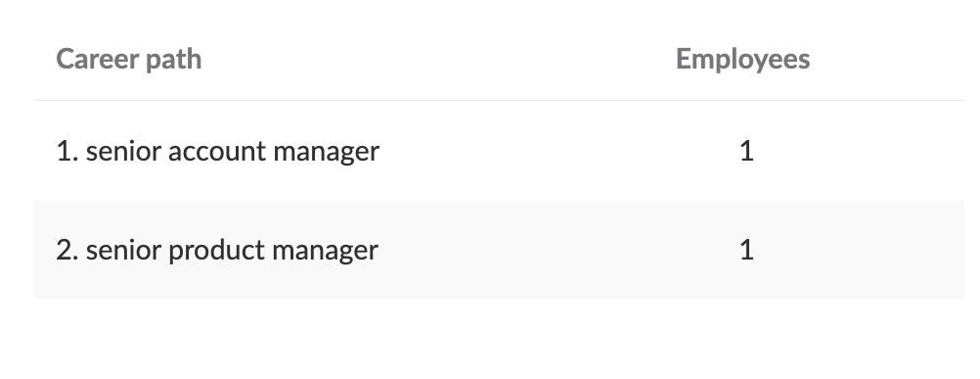Open the senior account manager career path

tap(217, 152)
